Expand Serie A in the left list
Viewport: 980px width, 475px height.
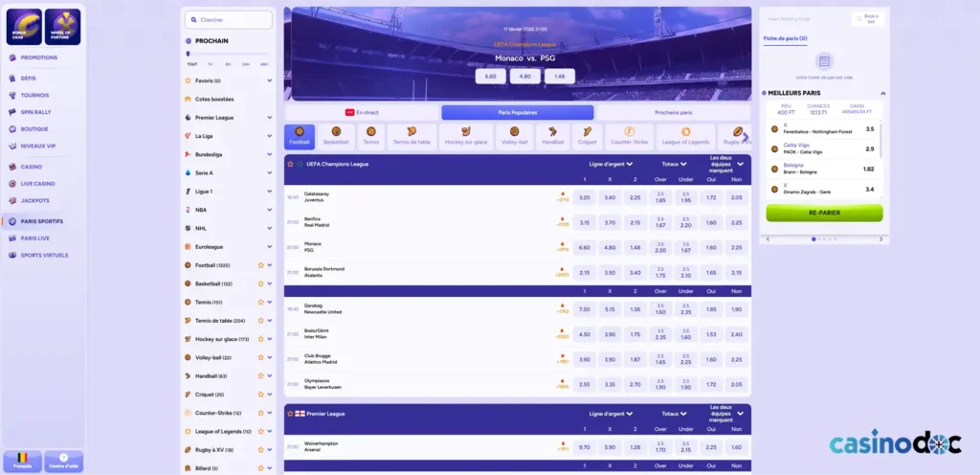tap(269, 172)
